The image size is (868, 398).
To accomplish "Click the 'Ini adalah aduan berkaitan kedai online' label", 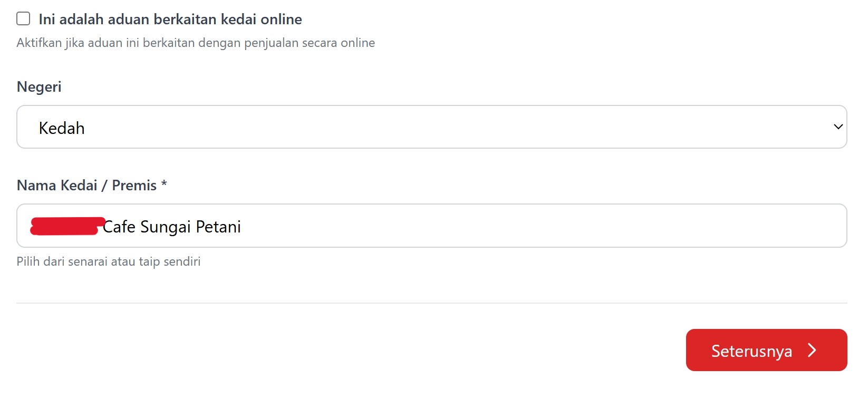I will (x=170, y=20).
